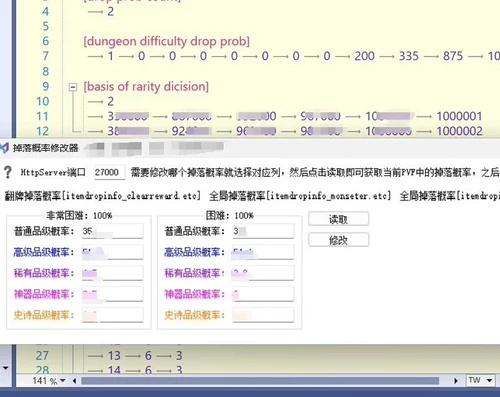Click the 掉落概率修改器 window title

(x=46, y=148)
